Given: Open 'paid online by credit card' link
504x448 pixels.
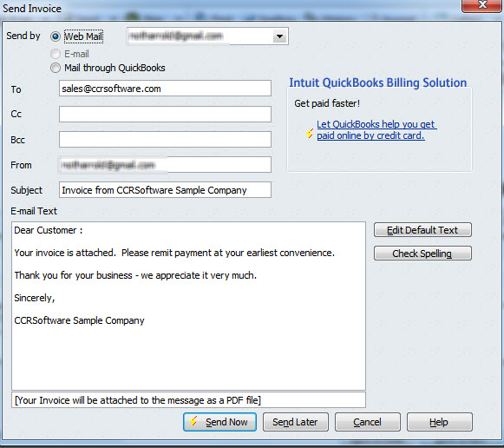Looking at the screenshot, I should click(376, 129).
